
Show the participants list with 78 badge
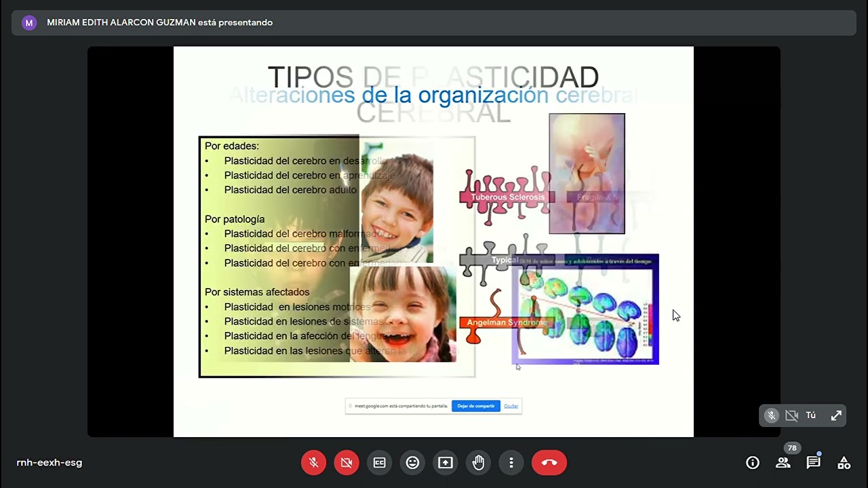[783, 463]
